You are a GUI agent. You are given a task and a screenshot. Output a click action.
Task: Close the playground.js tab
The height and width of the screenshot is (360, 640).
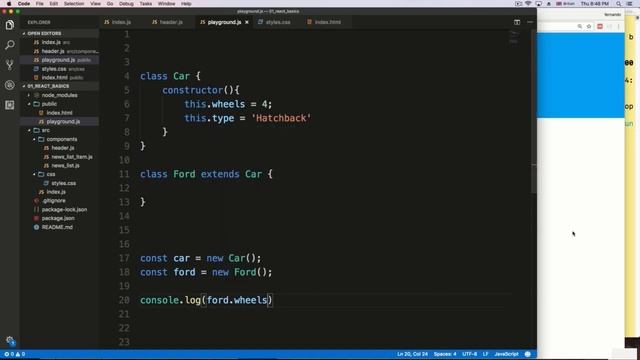pos(247,22)
